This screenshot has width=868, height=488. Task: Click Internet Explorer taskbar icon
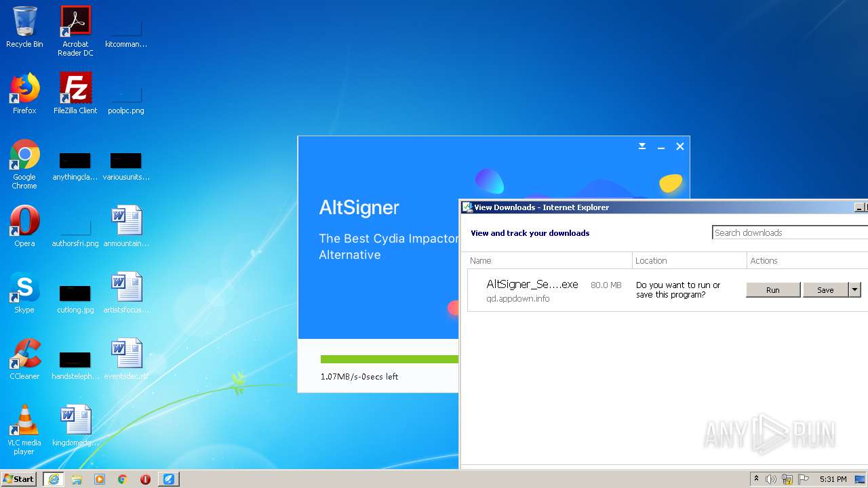[54, 479]
